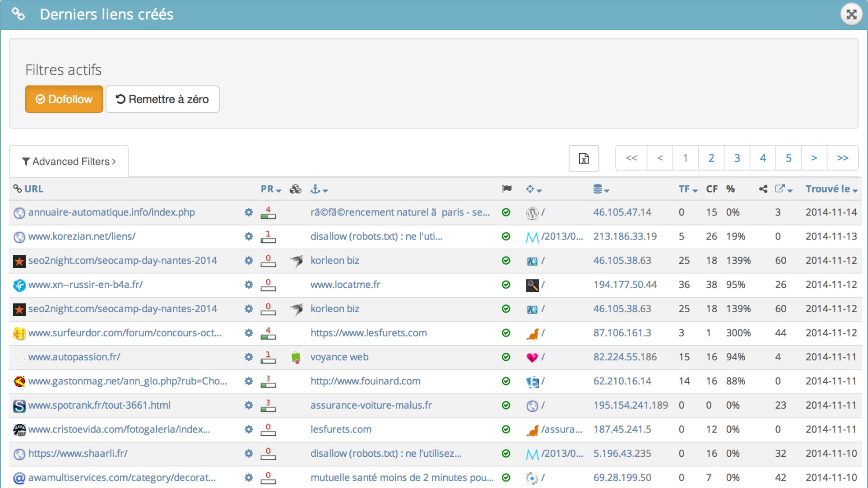The image size is (868, 488).
Task: Click the export to Excel icon
Action: click(584, 159)
